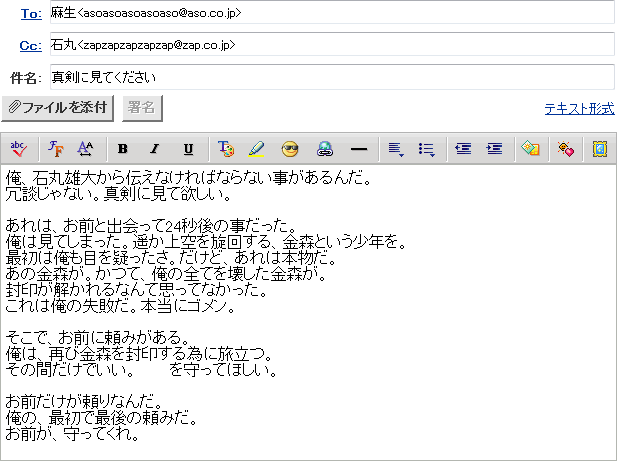
Task: Insert a hyperlink with globe-chain icon
Action: tap(325, 149)
